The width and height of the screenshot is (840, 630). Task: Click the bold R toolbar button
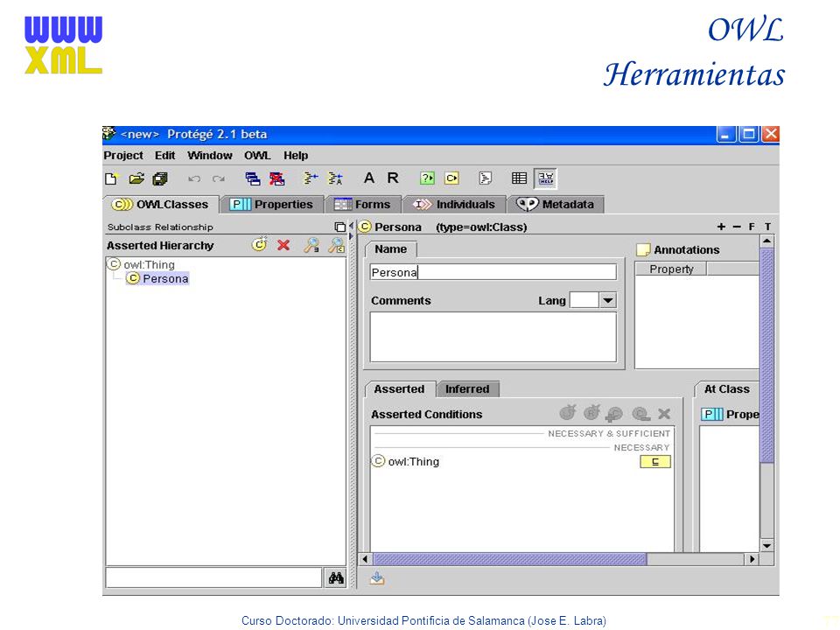pos(393,178)
